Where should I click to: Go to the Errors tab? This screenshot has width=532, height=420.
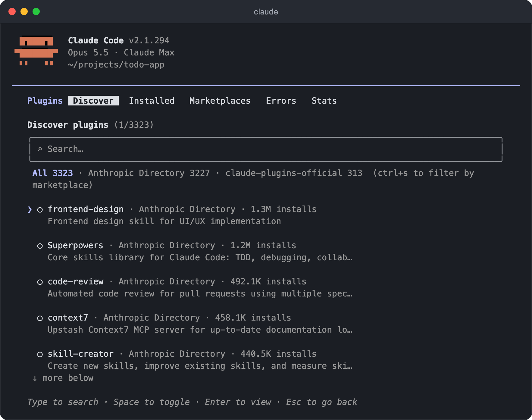click(281, 101)
